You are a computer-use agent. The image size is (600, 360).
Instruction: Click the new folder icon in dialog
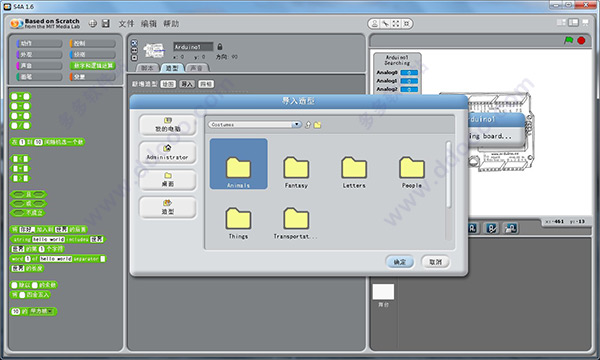pos(318,125)
